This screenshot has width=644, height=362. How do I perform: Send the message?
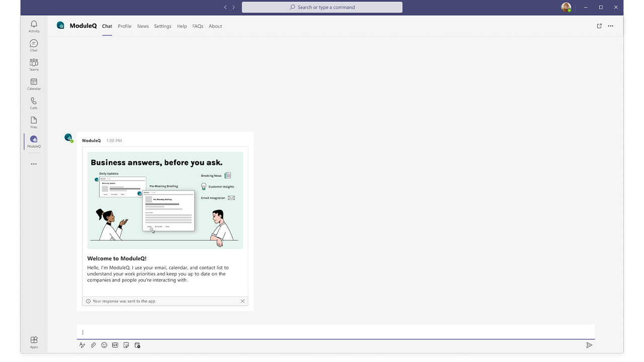(x=589, y=345)
